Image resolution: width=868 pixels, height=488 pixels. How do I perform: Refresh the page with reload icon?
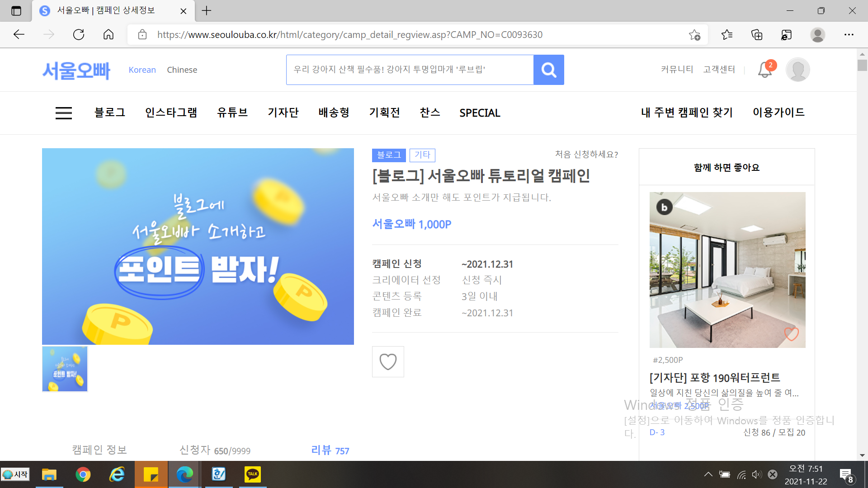[x=79, y=35]
